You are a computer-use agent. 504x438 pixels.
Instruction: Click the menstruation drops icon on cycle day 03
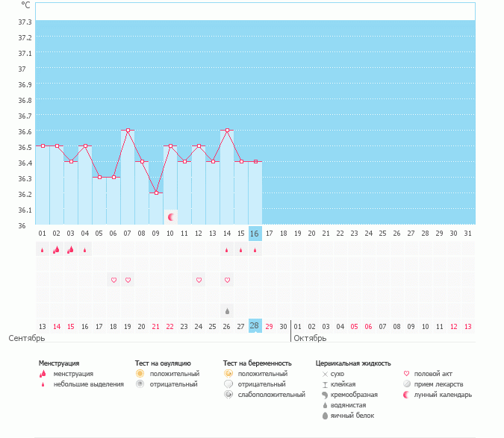click(71, 250)
